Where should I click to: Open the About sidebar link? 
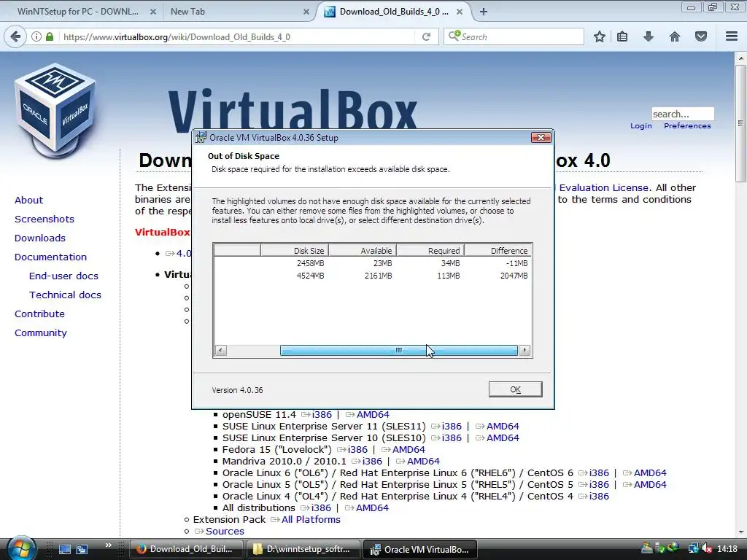[28, 200]
